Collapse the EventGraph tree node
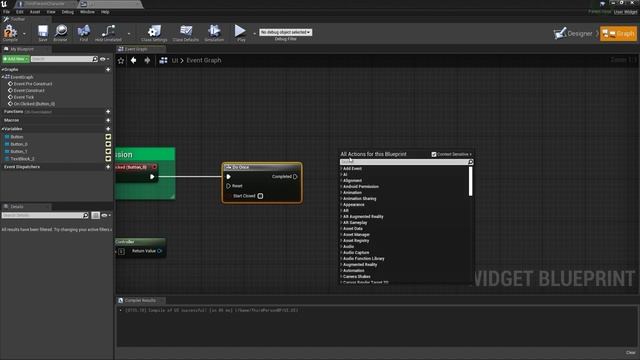Screen dimensions: 640x360 click(x=2, y=77)
